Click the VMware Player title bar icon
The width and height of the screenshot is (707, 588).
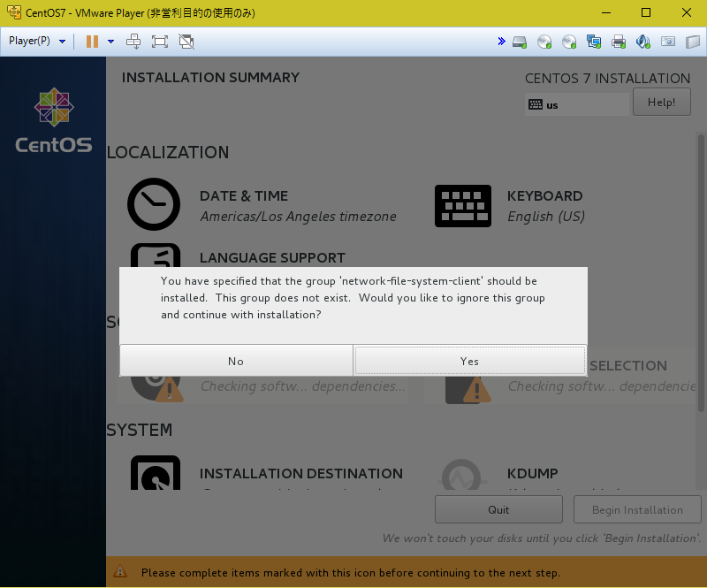point(14,12)
